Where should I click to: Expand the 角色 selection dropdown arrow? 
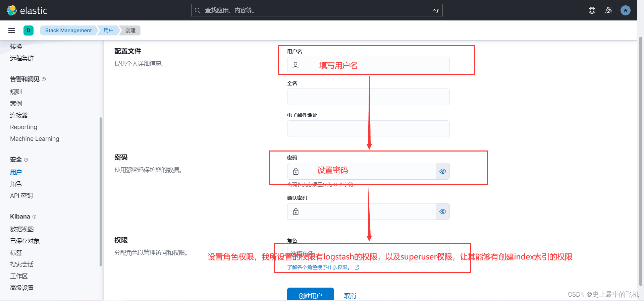click(441, 254)
